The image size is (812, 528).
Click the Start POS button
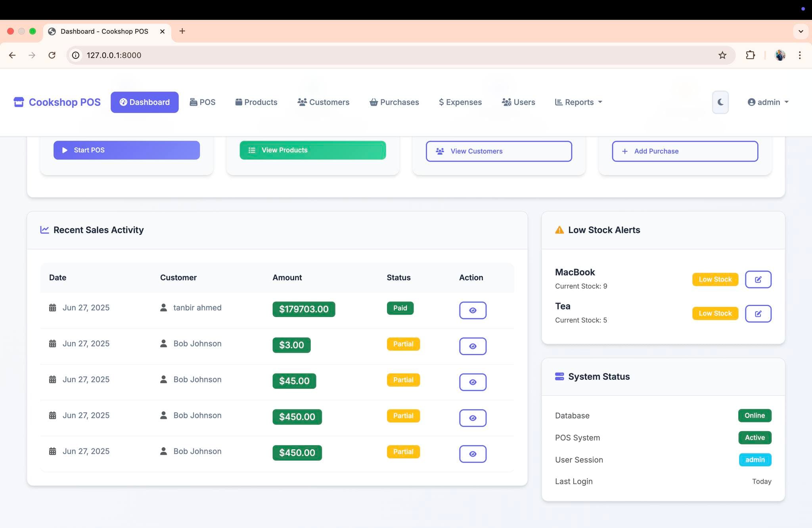[x=126, y=150]
